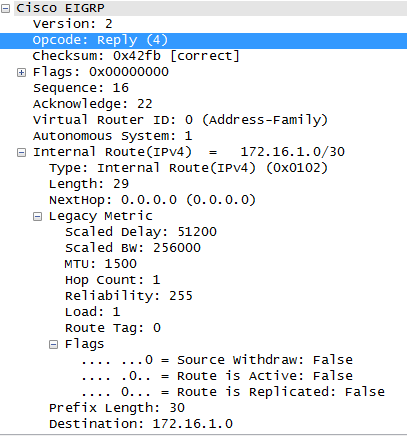
Task: Select the NextHop: 0.0.0.0 row
Action: click(152, 200)
